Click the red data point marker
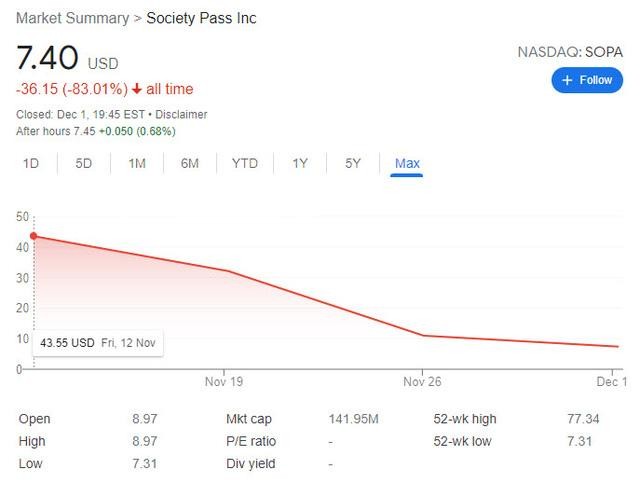This screenshot has width=640, height=483. tap(34, 237)
